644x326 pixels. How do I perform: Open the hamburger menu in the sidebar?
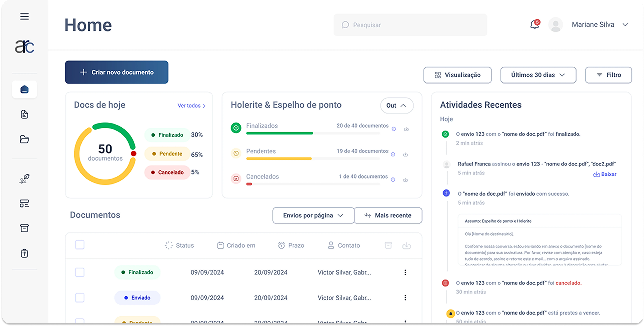point(24,16)
